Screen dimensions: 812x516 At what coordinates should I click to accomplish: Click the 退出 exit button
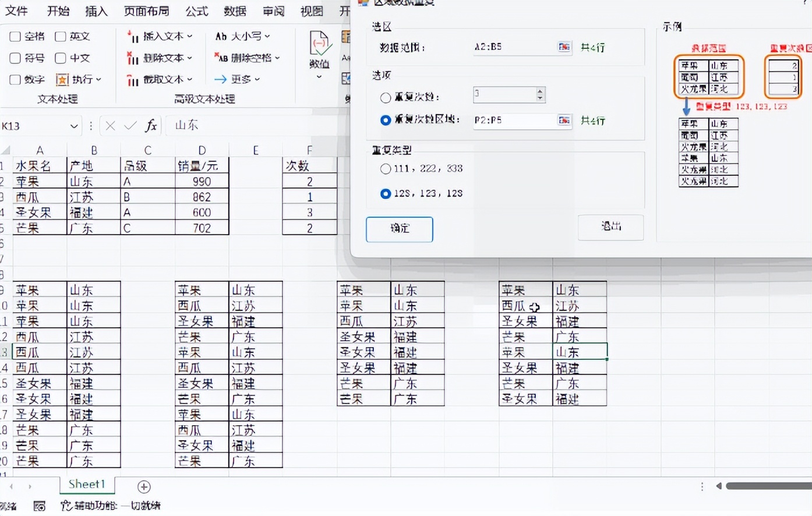tap(610, 227)
